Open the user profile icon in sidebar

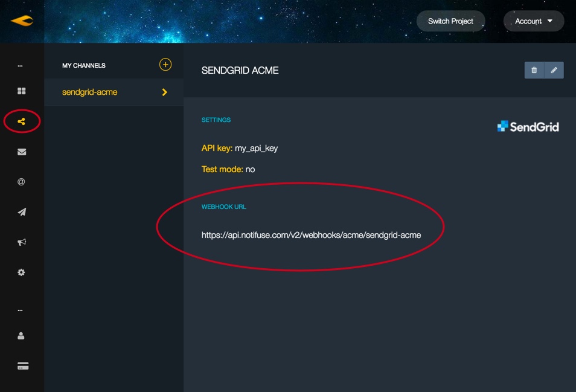pyautogui.click(x=21, y=336)
